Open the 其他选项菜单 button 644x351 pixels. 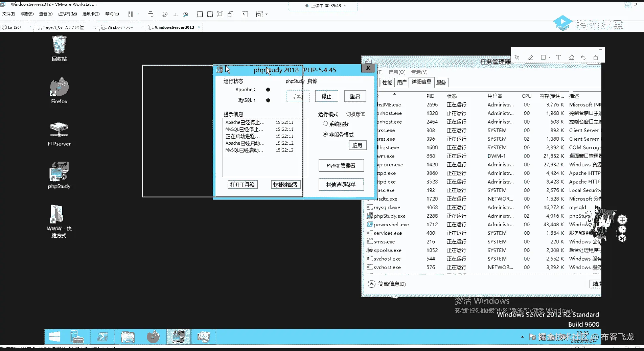(341, 185)
